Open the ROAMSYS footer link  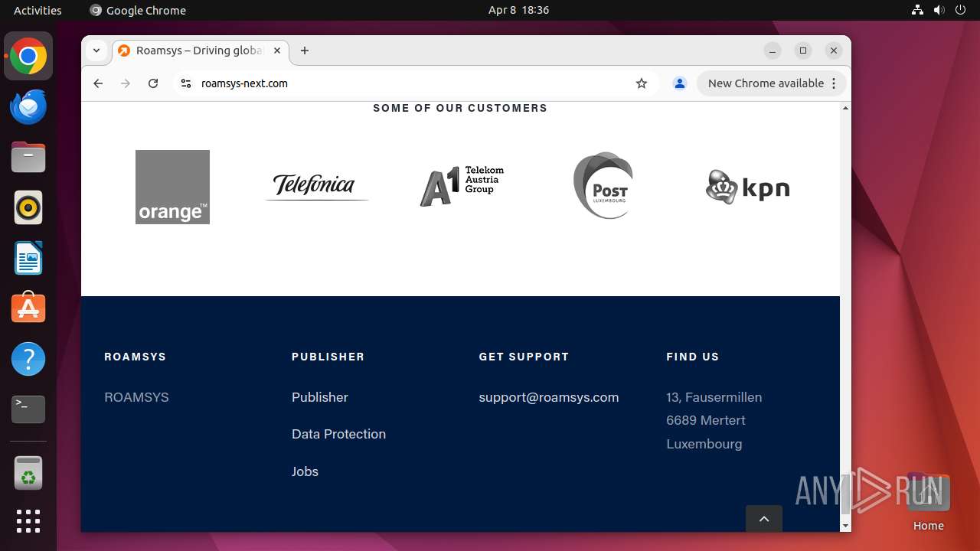pos(136,397)
